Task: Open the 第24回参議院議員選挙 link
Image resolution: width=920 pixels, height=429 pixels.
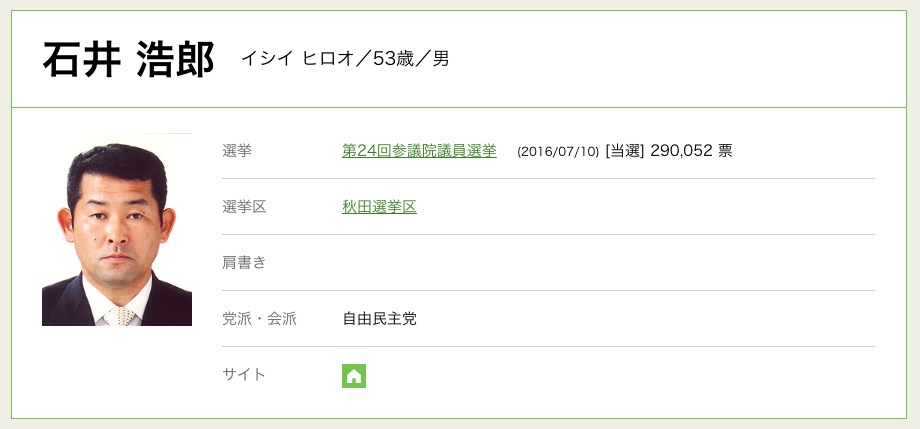Action: 419,151
